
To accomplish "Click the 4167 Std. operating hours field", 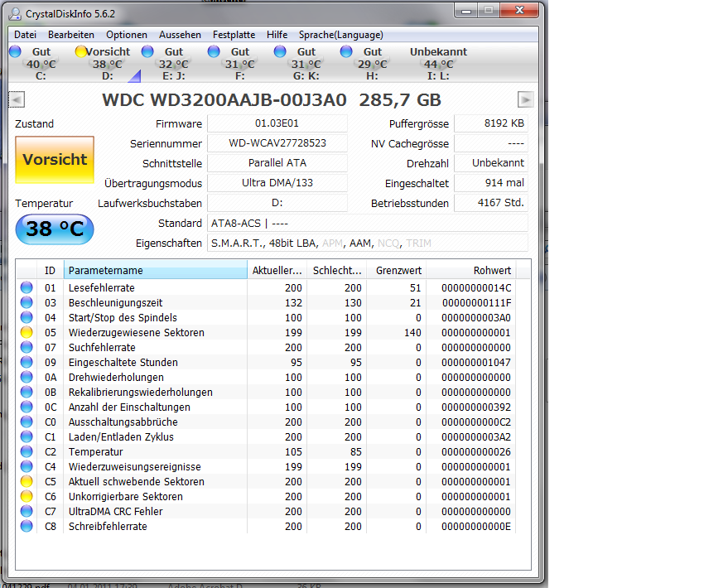I will (491, 202).
